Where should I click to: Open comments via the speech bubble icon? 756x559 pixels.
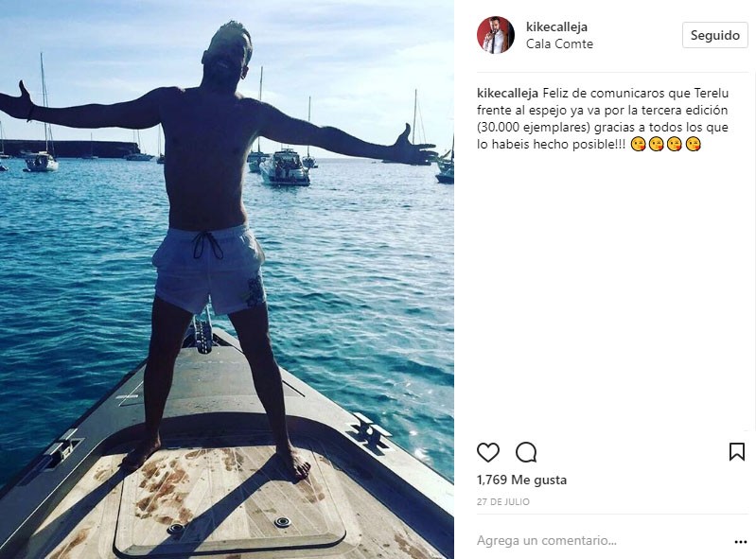(526, 452)
